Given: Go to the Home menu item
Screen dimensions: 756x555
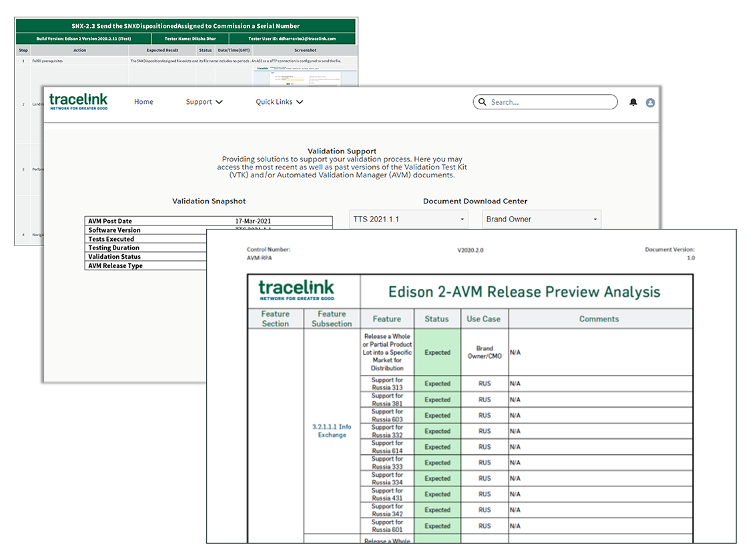Looking at the screenshot, I should click(x=143, y=102).
